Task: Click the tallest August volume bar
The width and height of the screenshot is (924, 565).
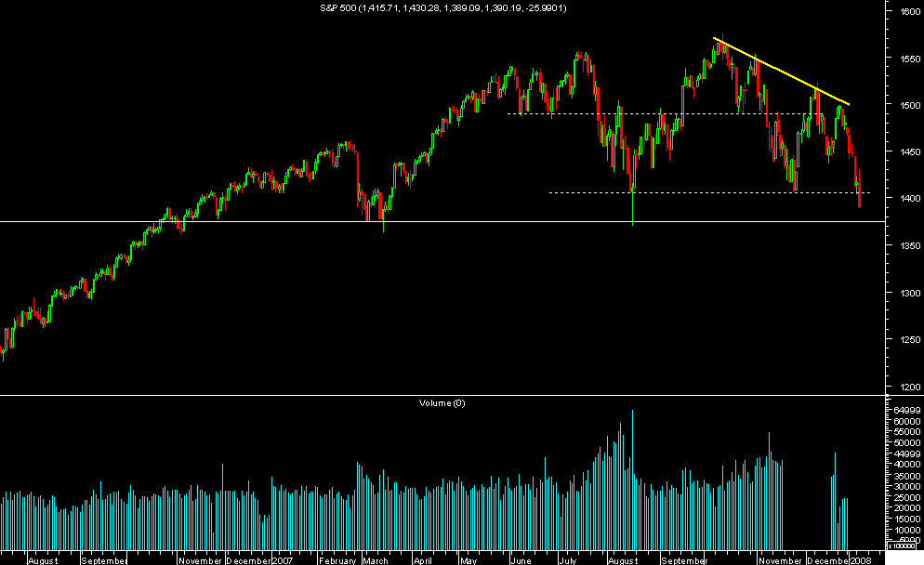Action: (632, 480)
